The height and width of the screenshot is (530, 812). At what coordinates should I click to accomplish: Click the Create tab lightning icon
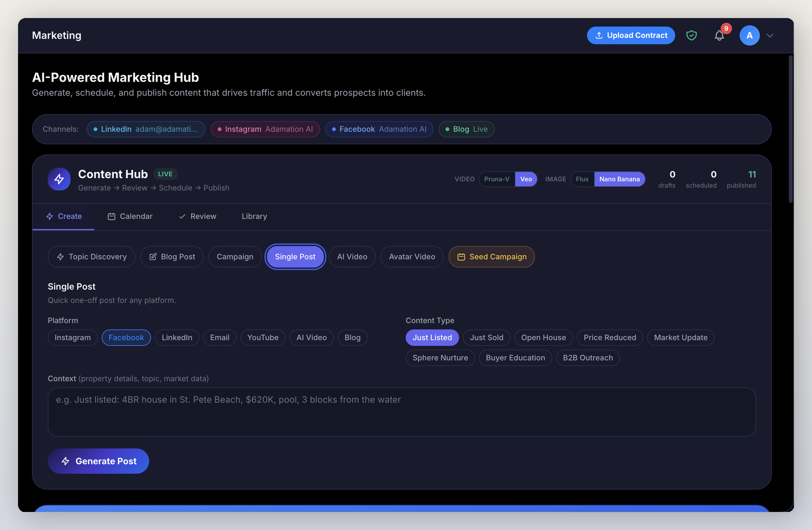coord(50,216)
